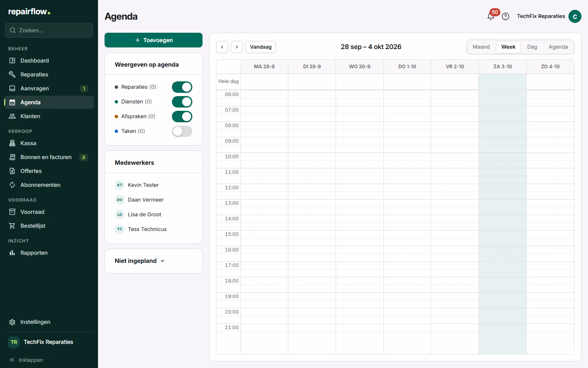Open the Klanten people icon

(x=12, y=116)
